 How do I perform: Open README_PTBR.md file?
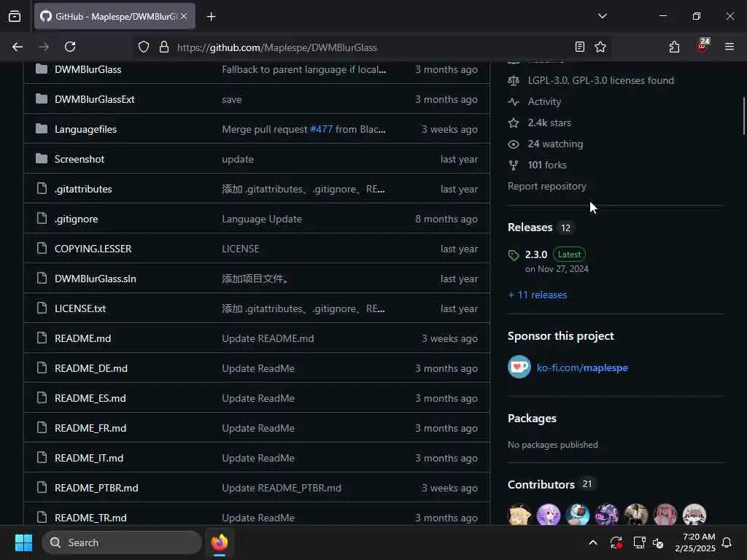[97, 488]
